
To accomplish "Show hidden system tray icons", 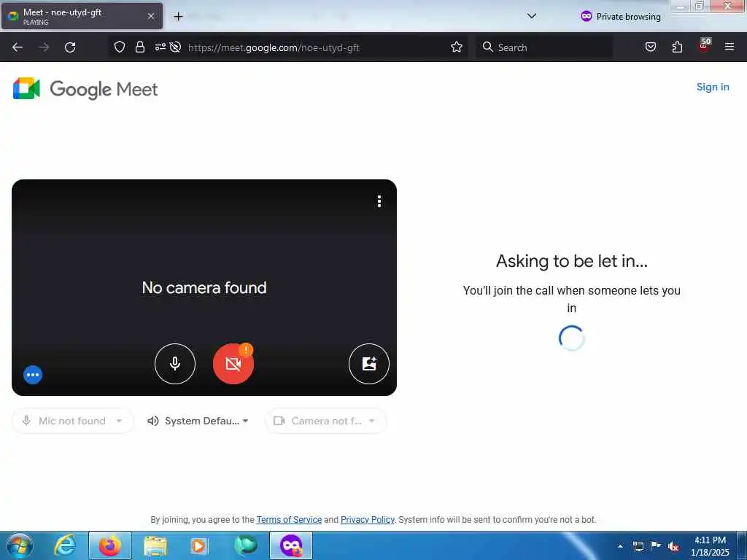I will pos(620,546).
